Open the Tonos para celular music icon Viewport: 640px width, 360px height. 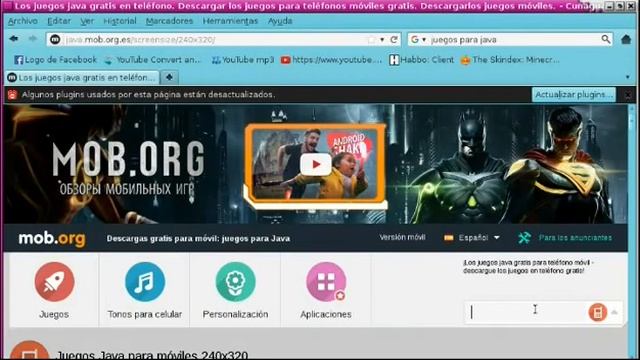click(145, 282)
